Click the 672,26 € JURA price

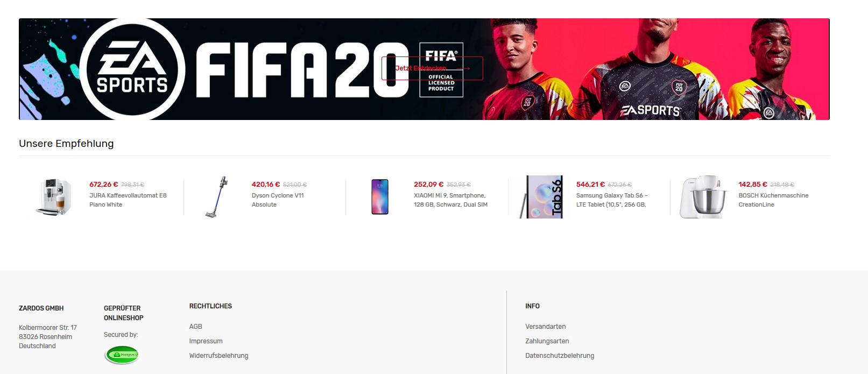coord(104,185)
